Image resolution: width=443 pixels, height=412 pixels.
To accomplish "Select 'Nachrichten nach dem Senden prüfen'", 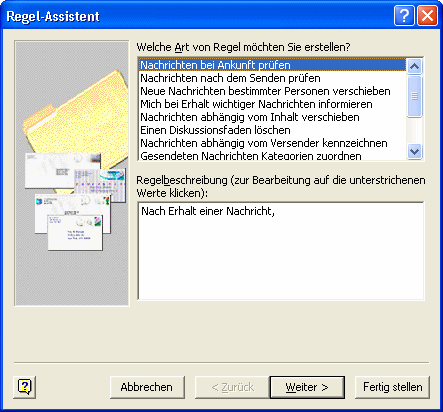I will pos(273,78).
